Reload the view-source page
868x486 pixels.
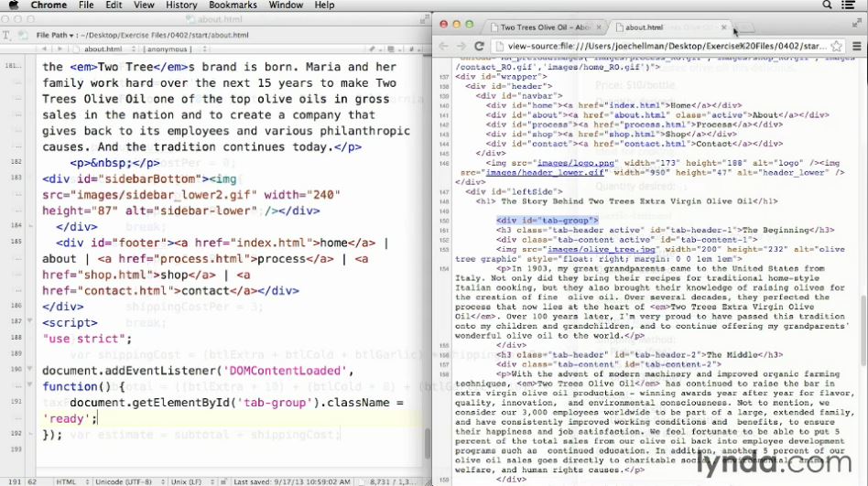(x=480, y=46)
